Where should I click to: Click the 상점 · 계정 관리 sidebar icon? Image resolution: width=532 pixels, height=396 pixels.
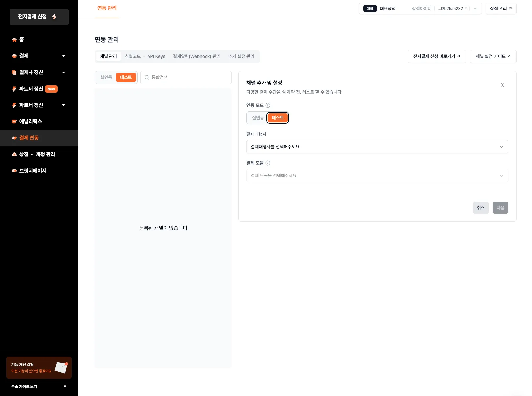[x=14, y=155]
